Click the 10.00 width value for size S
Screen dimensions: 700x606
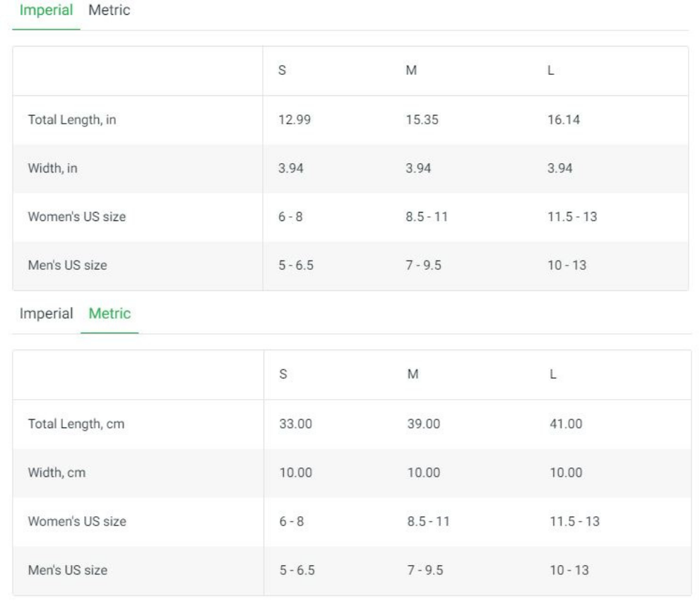click(x=296, y=473)
